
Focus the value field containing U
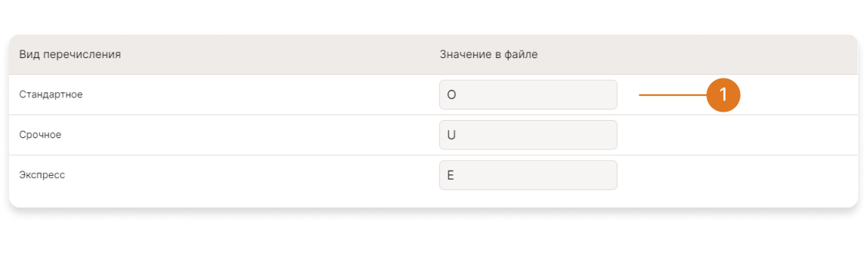tap(528, 134)
